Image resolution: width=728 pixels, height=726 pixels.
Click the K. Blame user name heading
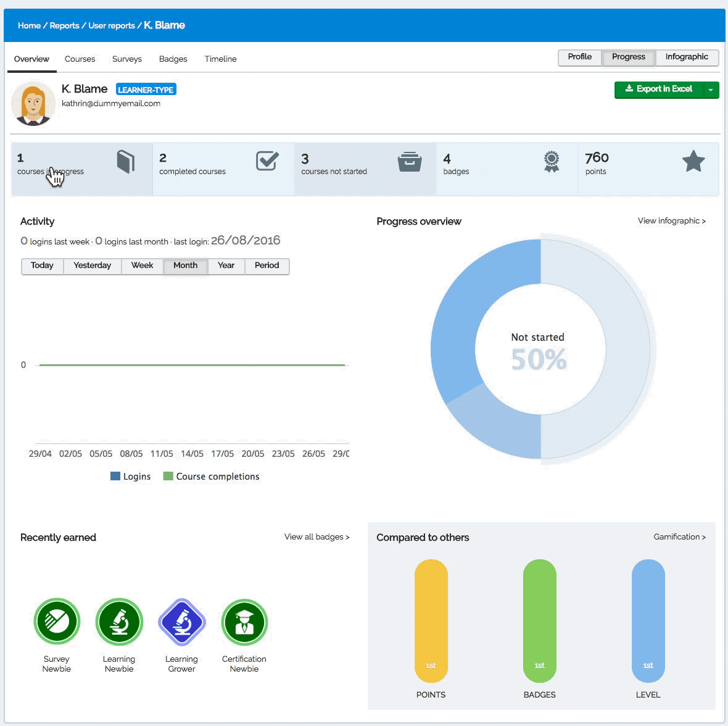pyautogui.click(x=85, y=89)
